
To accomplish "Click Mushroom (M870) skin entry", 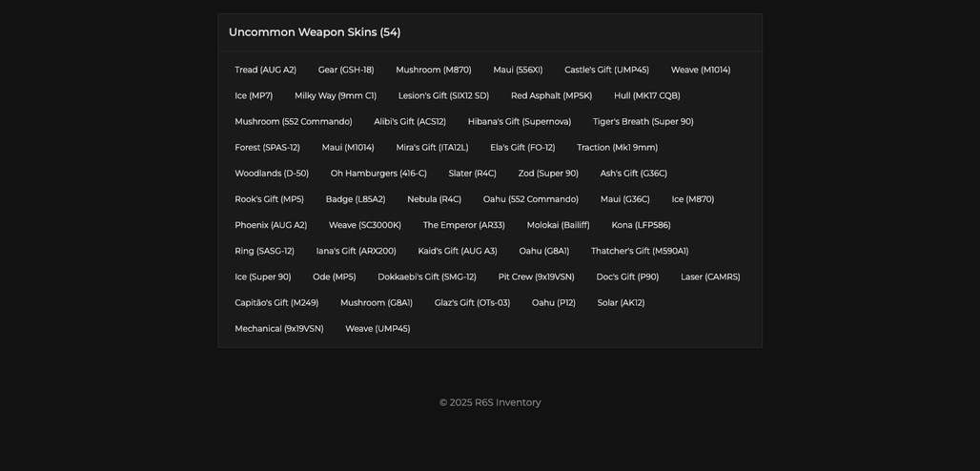I will [434, 70].
